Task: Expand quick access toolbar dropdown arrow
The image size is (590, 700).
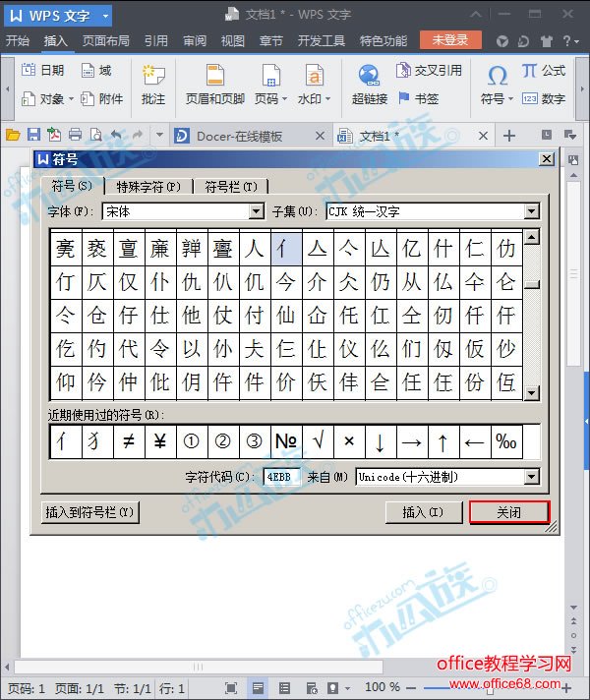Action: 159,135
